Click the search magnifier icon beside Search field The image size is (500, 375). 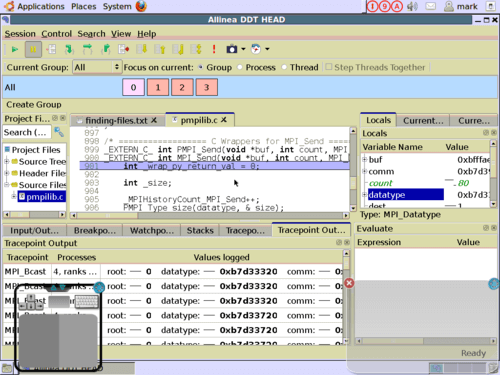pyautogui.click(x=59, y=132)
